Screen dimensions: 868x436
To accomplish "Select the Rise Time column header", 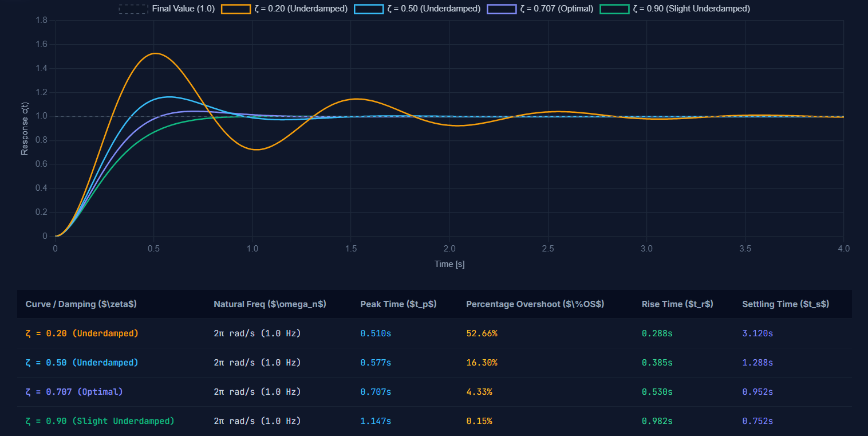I will click(677, 304).
